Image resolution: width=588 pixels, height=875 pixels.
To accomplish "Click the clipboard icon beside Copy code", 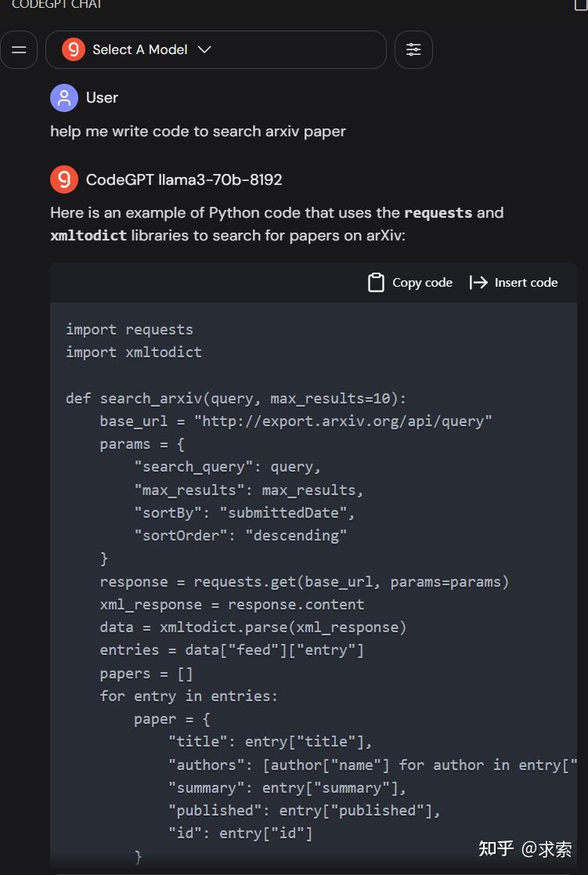I will pyautogui.click(x=377, y=282).
